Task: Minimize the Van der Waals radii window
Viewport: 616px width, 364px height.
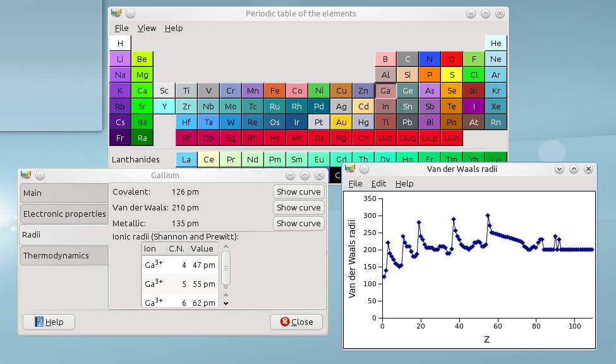Action: pyautogui.click(x=559, y=169)
